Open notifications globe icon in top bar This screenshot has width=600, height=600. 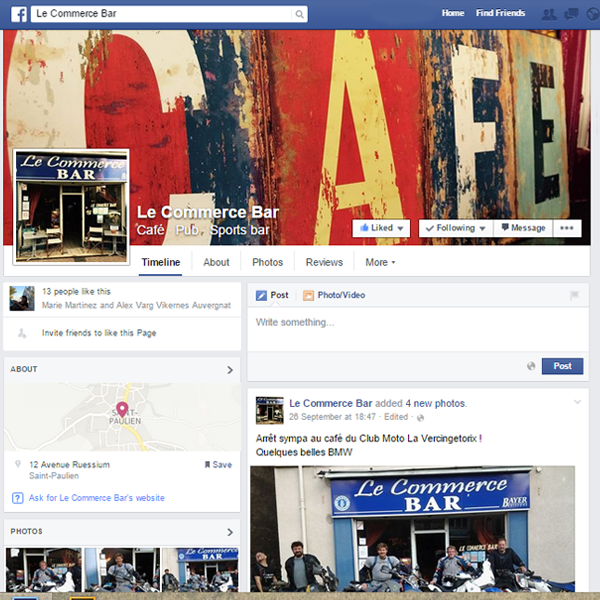click(593, 15)
